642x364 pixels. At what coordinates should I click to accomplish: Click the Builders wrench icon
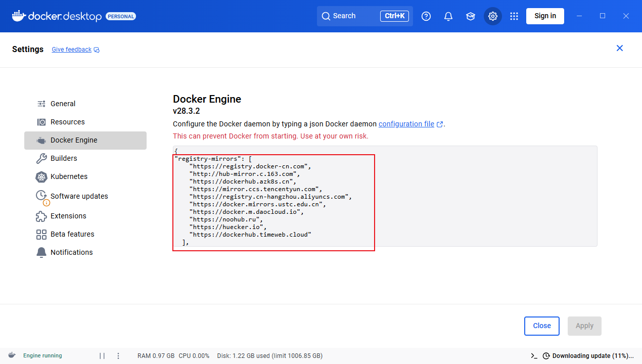click(x=41, y=158)
